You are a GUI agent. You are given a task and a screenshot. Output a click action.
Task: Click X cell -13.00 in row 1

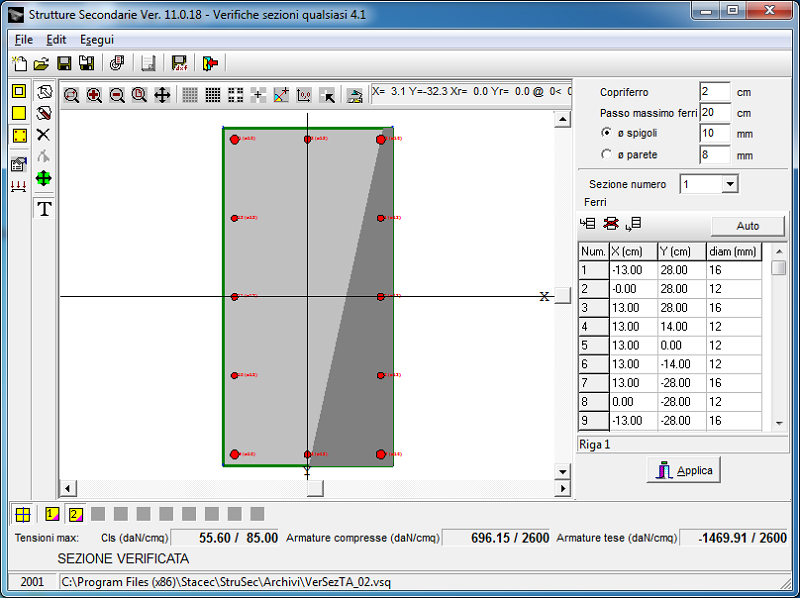(633, 270)
